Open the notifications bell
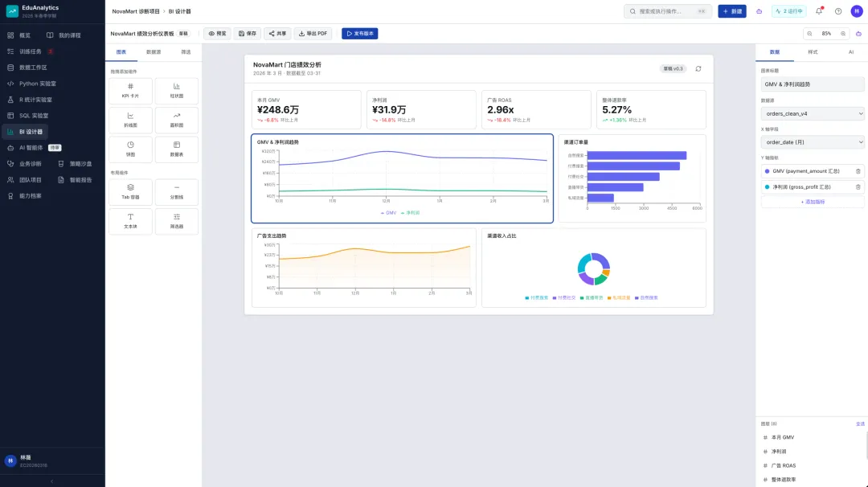 point(819,11)
